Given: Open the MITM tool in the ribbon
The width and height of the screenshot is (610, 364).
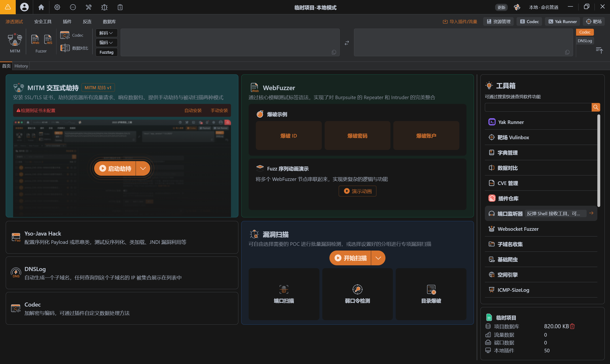Looking at the screenshot, I should tap(15, 43).
